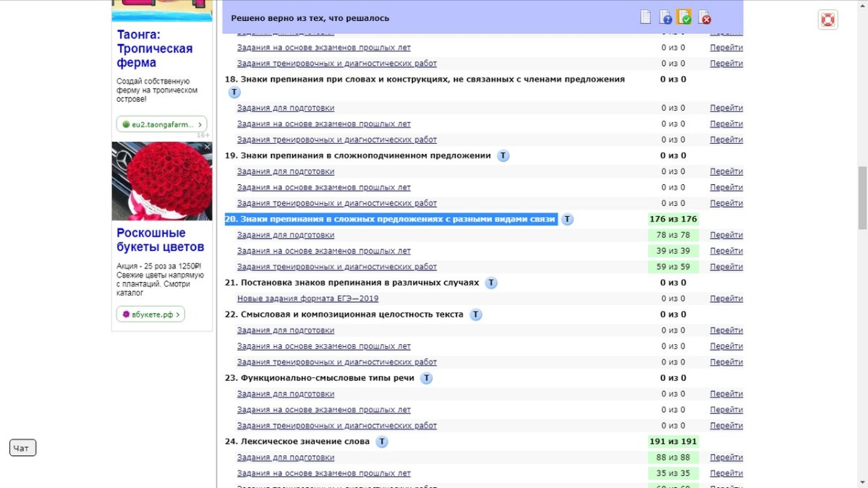Click the document icon with red cross
868x488 pixels.
pos(704,17)
